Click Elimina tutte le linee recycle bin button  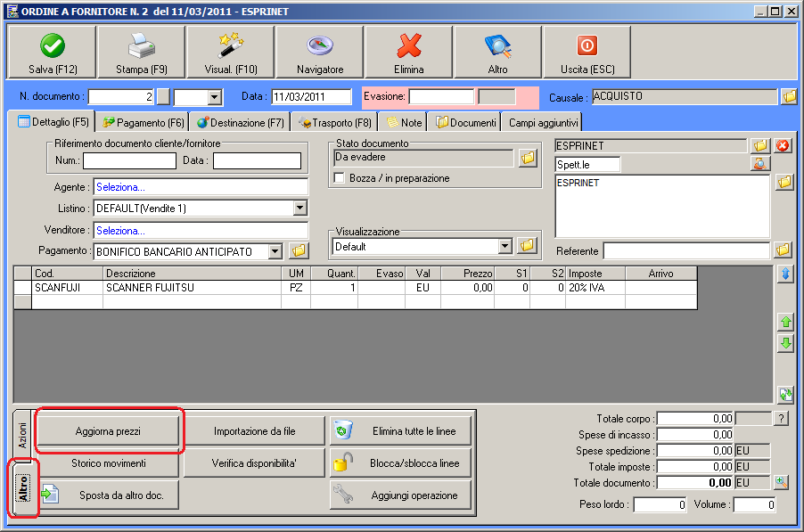click(400, 431)
